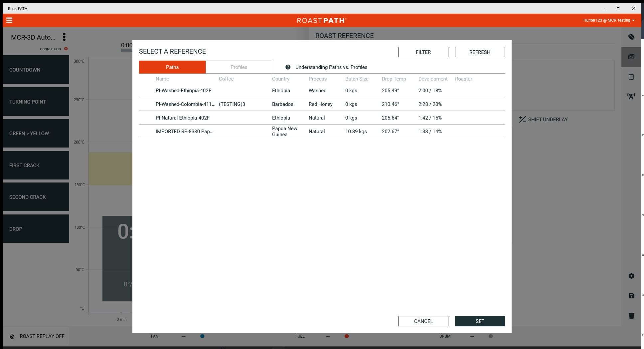The width and height of the screenshot is (644, 349).
Task: Click the 2:00 / 18% development cell
Action: pos(430,91)
